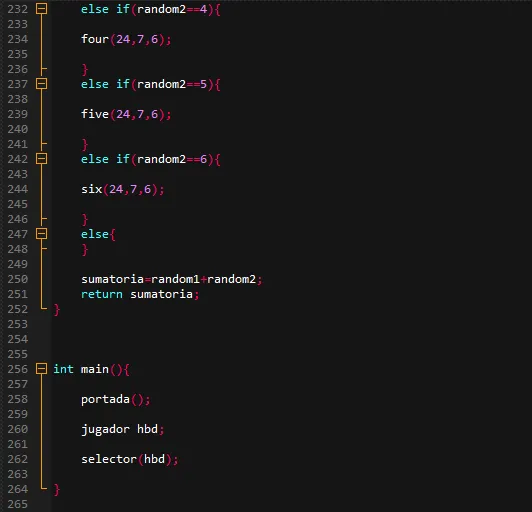Click the five(24,7,6); call
Image resolution: width=532 pixels, height=512 pixels.
tap(126, 114)
